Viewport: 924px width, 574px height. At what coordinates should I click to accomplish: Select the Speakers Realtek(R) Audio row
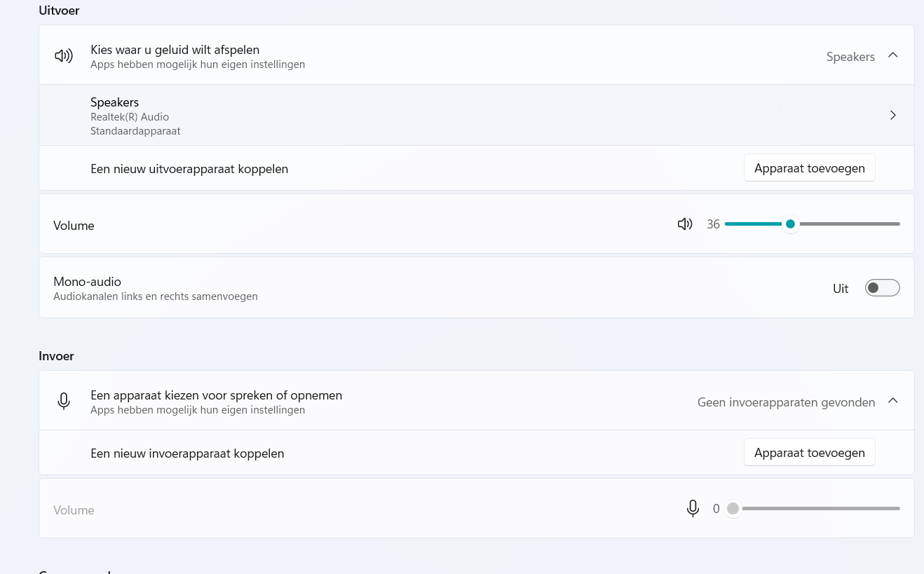coord(477,116)
